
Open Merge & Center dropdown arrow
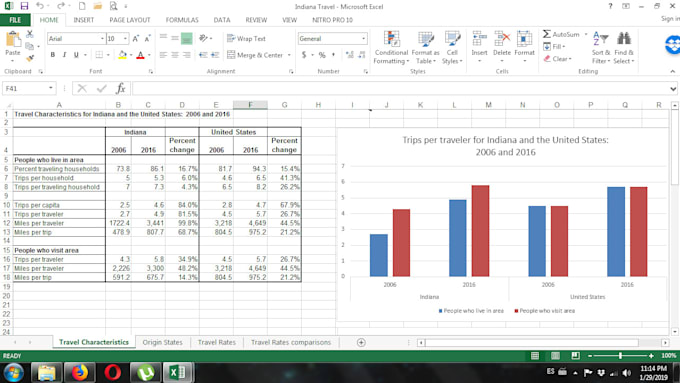click(289, 55)
